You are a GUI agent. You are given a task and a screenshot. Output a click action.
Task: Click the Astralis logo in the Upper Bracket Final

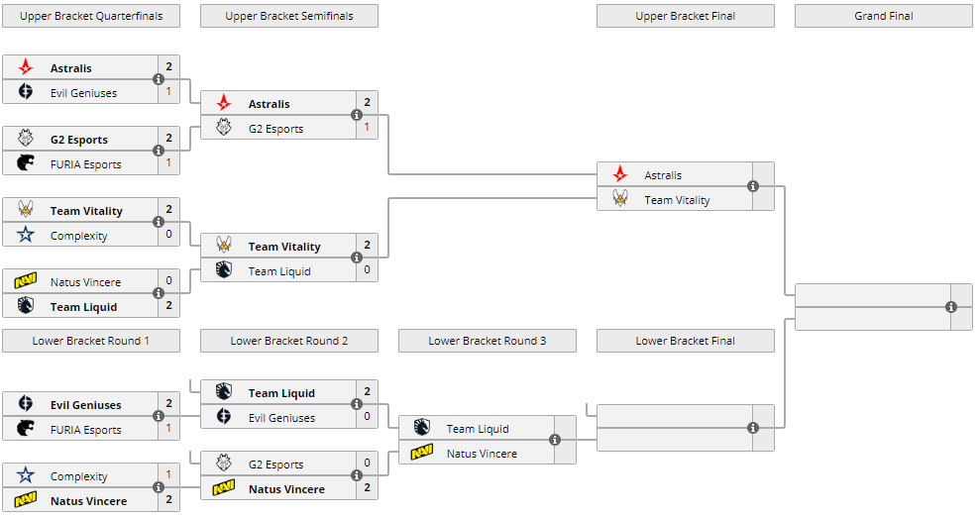(x=620, y=175)
